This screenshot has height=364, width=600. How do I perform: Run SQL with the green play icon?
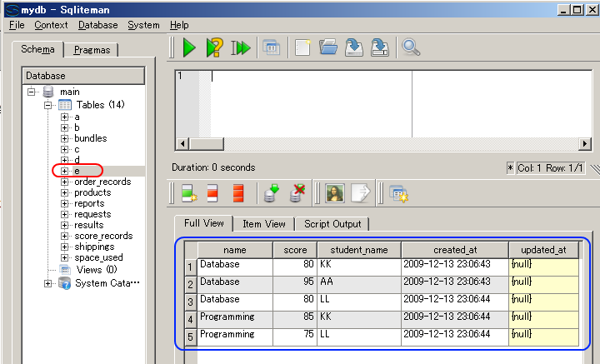click(189, 47)
